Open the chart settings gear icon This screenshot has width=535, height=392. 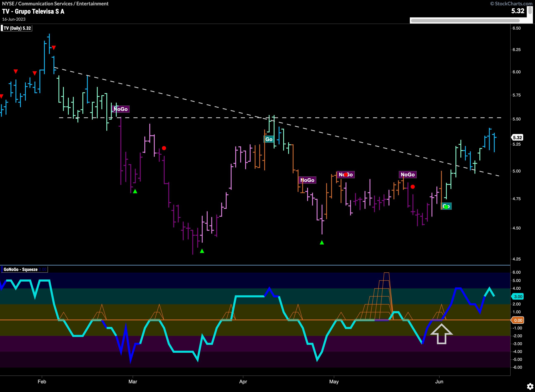[x=530, y=387]
